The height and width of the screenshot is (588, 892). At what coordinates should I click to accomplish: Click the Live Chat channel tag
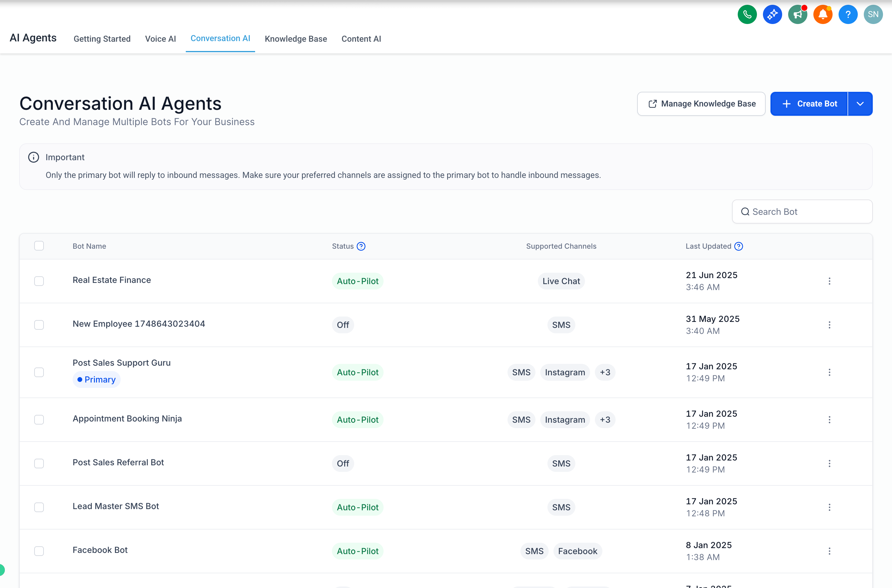561,281
